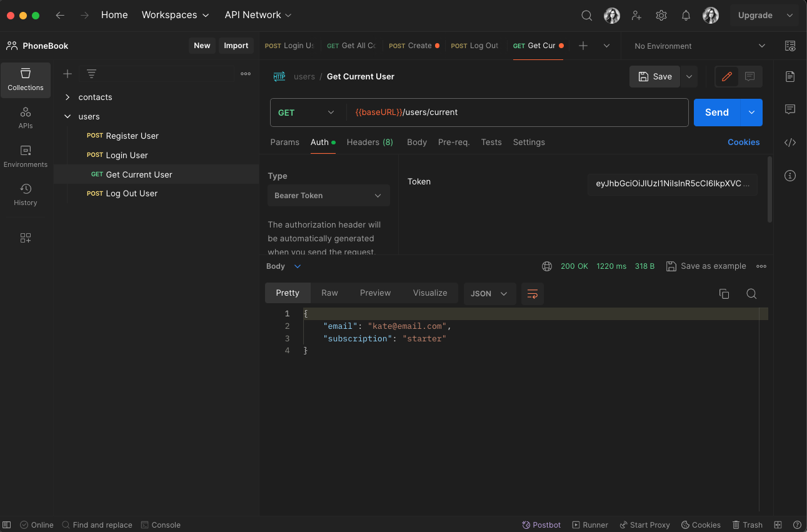Expand the contacts collection folder
Viewport: 807px width, 532px height.
pos(68,98)
